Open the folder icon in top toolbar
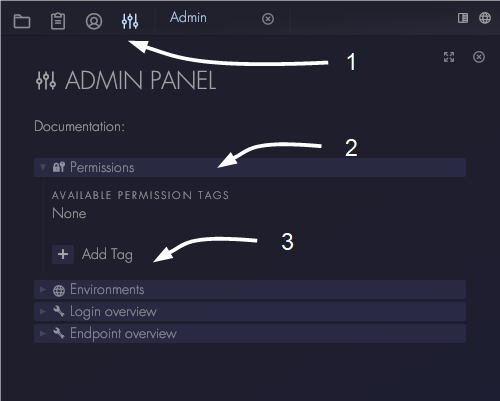Screen dimensions: 500x401 click(x=22, y=21)
